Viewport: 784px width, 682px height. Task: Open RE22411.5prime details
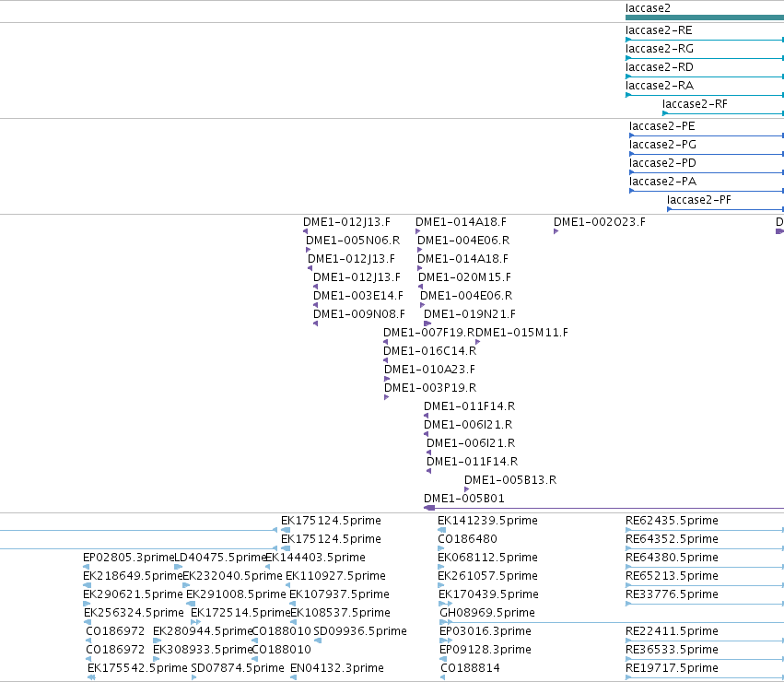pos(672,632)
